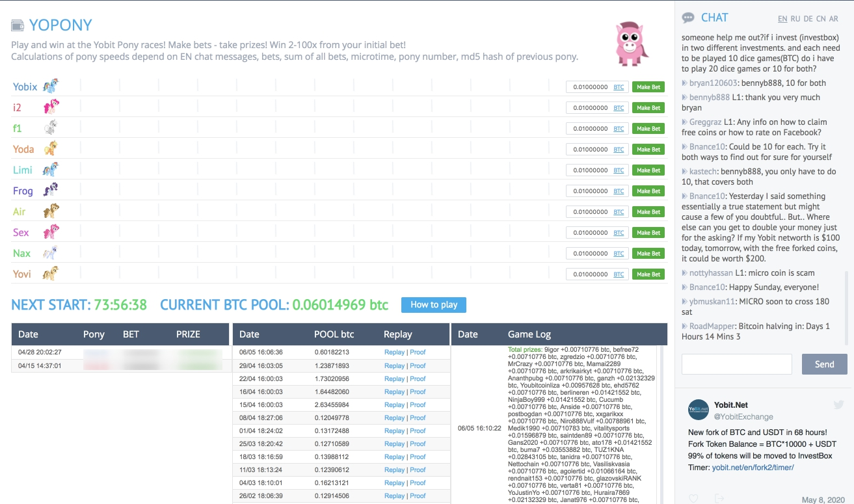Open Replay for 06/05 16:06:36 race
Viewport: 854px width, 504px height.
[x=394, y=352]
